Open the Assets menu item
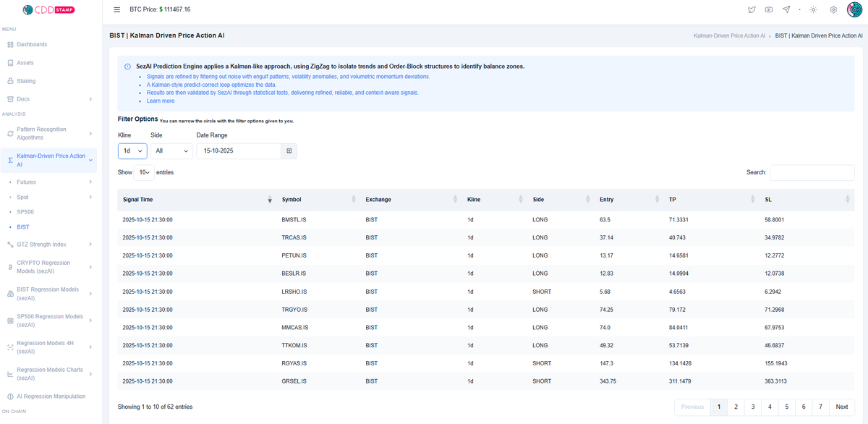 (25, 63)
